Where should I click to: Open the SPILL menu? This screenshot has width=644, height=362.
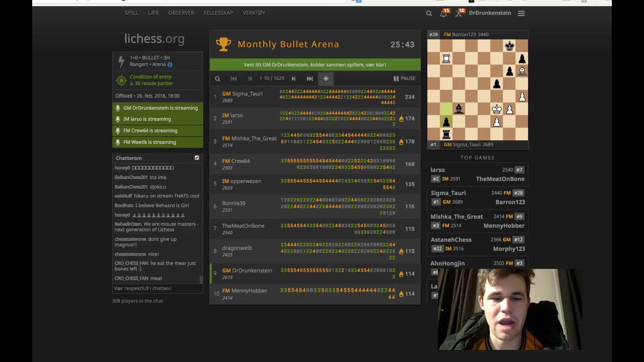[x=131, y=13]
